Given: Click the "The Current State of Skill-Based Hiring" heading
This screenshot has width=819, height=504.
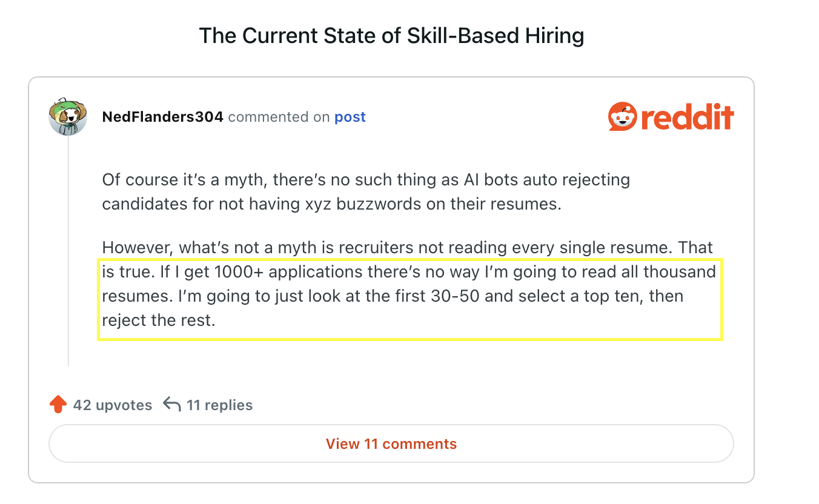Looking at the screenshot, I should (391, 36).
